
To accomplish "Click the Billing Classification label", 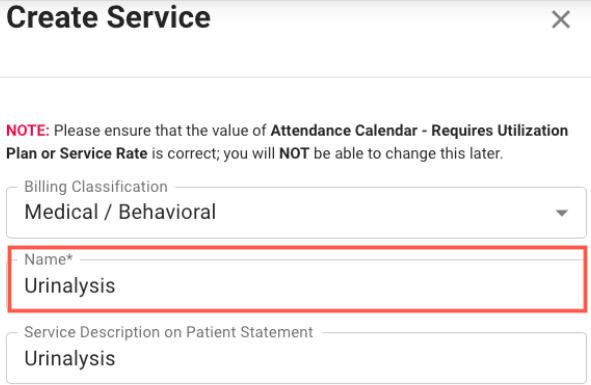I will (96, 187).
